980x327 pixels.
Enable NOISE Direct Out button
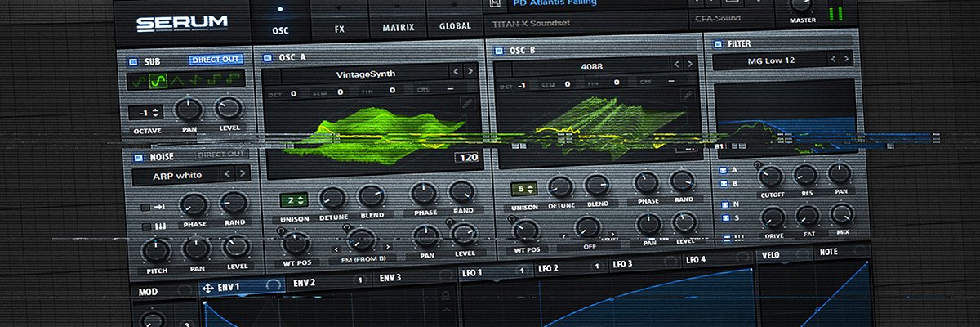pos(220,154)
